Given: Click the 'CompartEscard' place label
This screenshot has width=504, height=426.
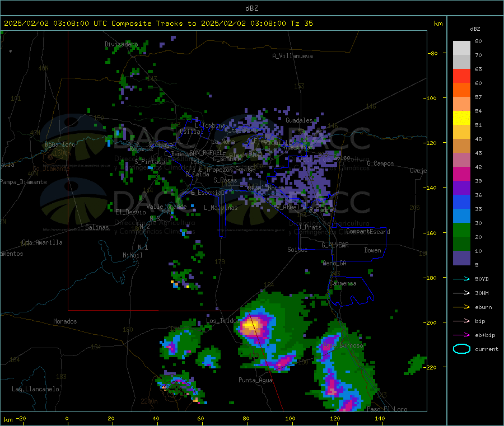Looking at the screenshot, I should coord(368,231).
